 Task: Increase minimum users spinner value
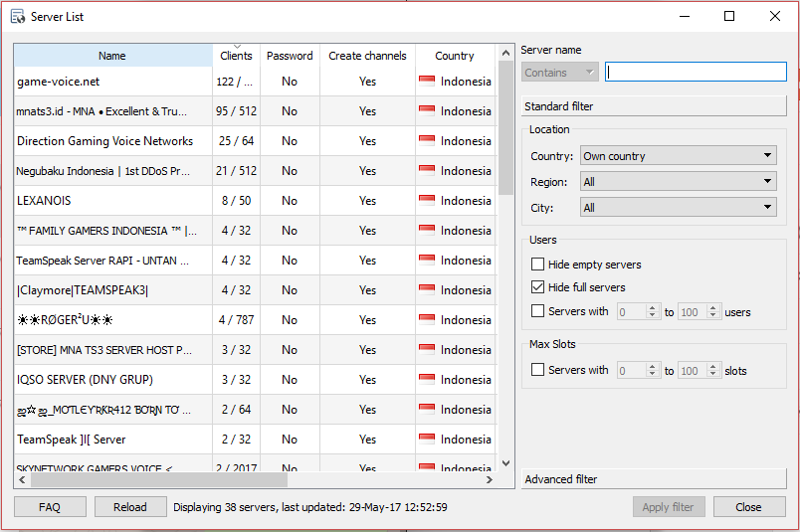(x=653, y=307)
